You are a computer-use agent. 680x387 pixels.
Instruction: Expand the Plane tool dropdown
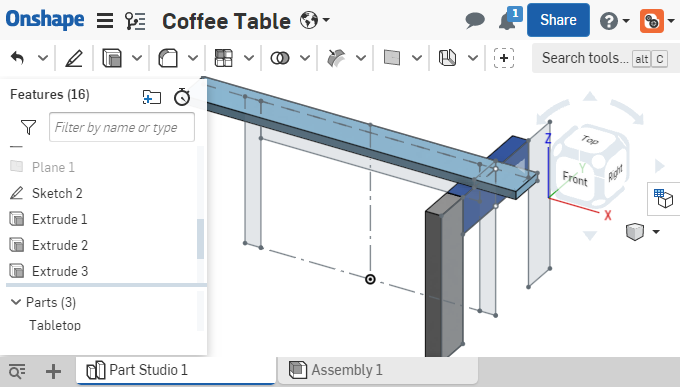click(x=417, y=58)
